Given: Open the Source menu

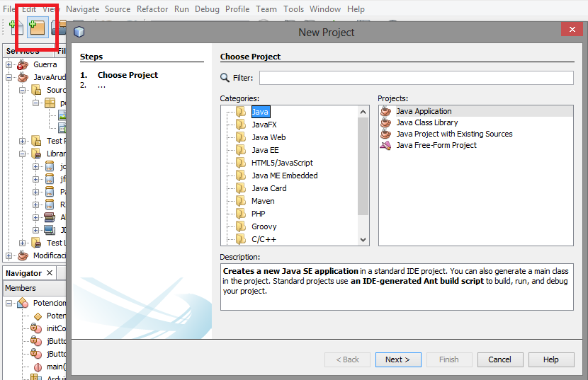Looking at the screenshot, I should tap(118, 9).
